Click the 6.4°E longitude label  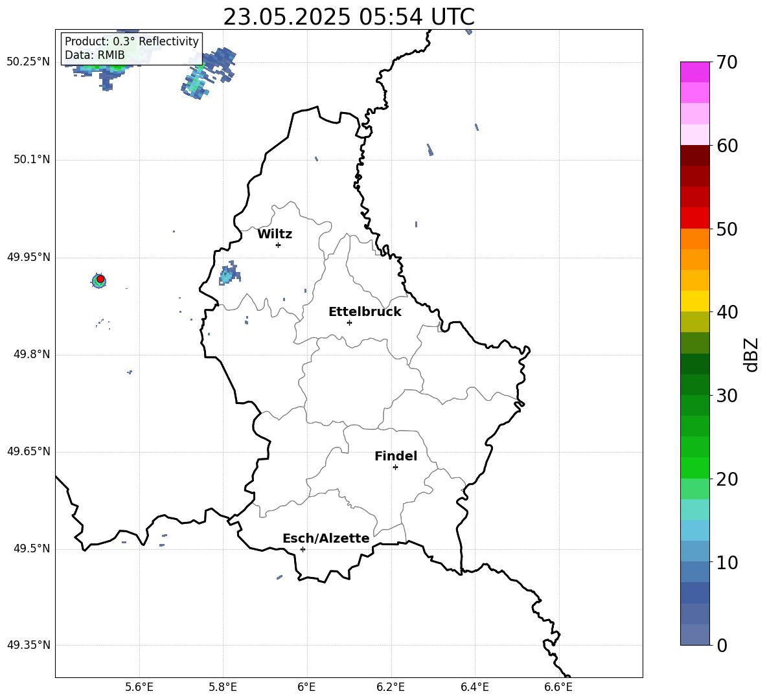(x=474, y=687)
